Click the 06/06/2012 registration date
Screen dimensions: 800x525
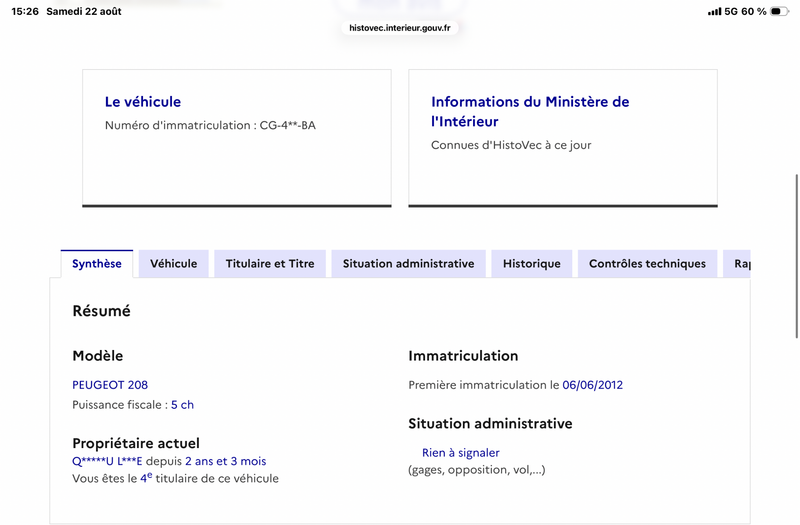(x=592, y=385)
